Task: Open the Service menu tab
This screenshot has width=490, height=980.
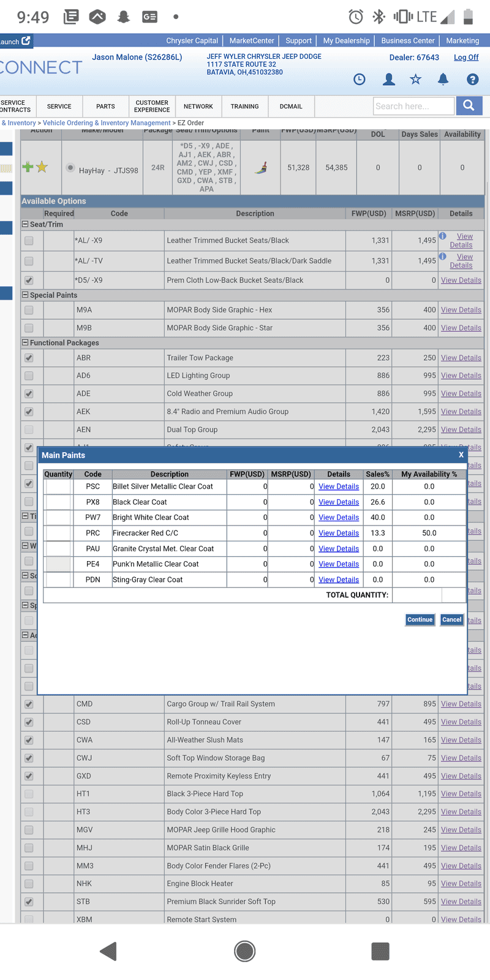Action: pyautogui.click(x=59, y=106)
